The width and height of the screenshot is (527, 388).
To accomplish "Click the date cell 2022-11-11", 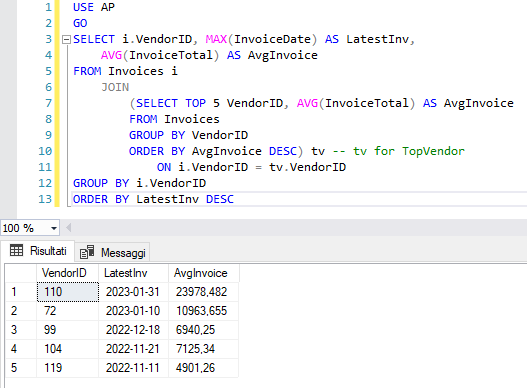I will click(x=133, y=368).
